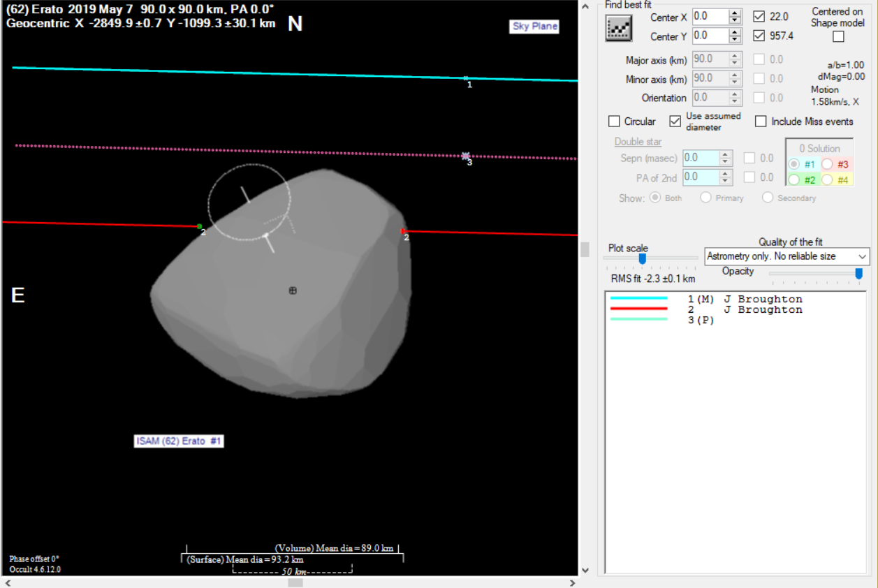Click the center crosshair marker on the asteroid
Viewport: 878px width, 588px height.
click(293, 291)
